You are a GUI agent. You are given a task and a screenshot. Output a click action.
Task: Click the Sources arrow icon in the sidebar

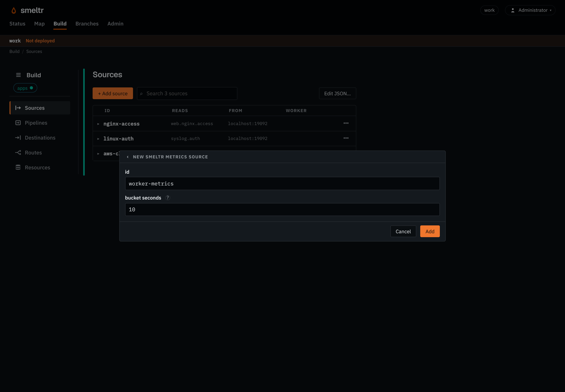[x=18, y=108]
